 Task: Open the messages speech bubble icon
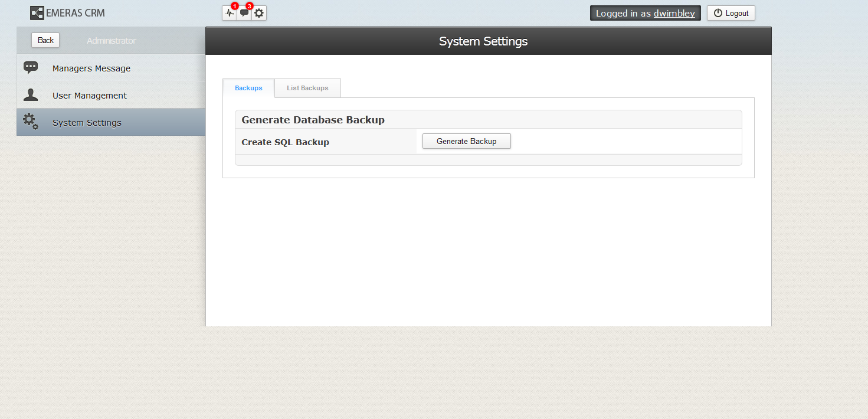point(244,14)
